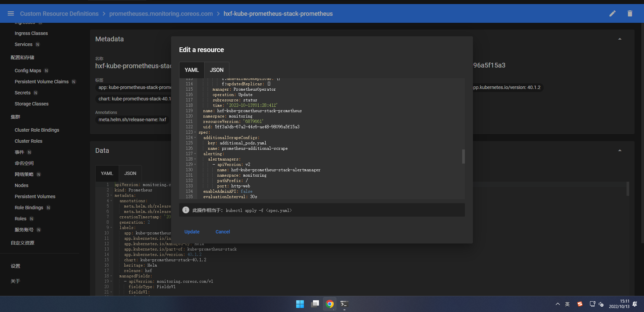Open Persistent Volumes in sidebar

point(35,196)
